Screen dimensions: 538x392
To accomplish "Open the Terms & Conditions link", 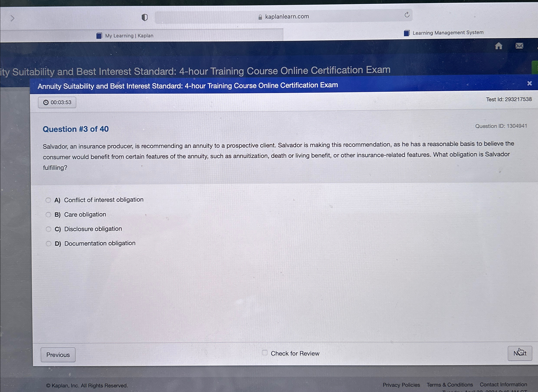I will [450, 385].
